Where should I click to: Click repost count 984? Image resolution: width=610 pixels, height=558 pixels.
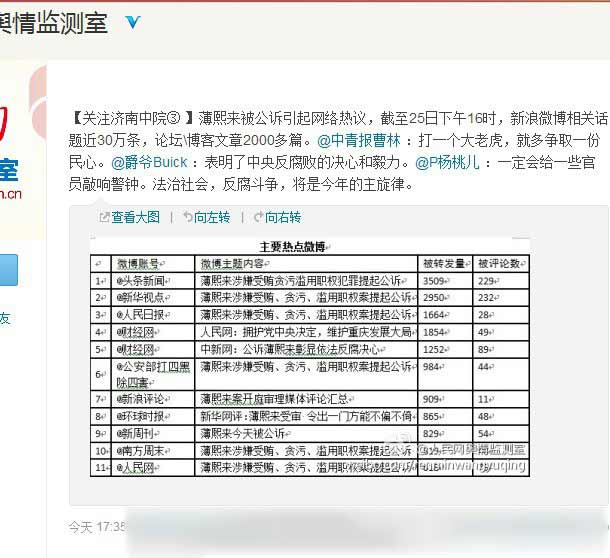(431, 367)
